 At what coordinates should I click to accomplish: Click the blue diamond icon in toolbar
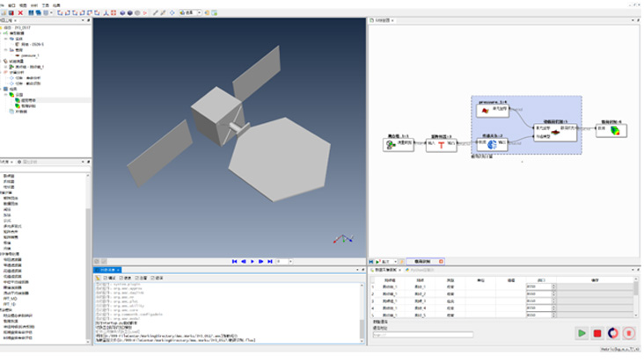pos(172,13)
